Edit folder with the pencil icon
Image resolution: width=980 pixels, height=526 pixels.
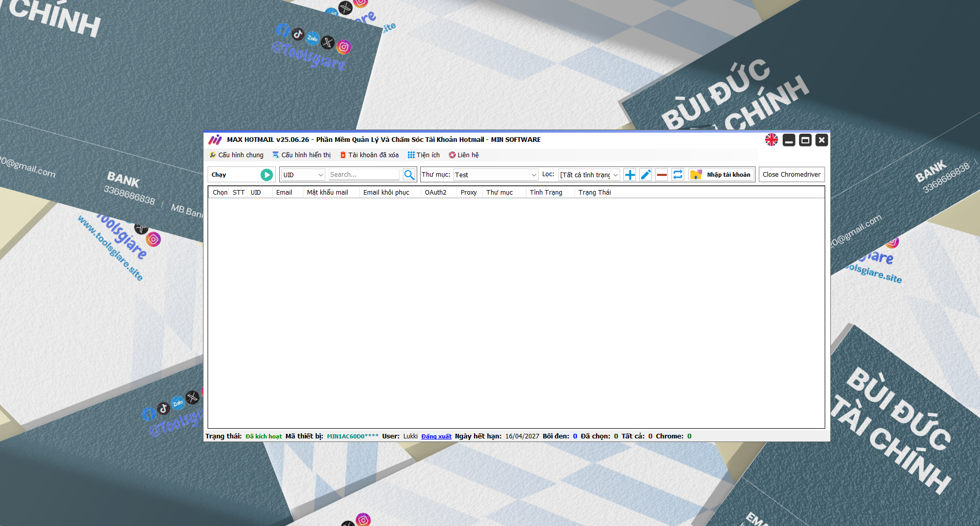pyautogui.click(x=646, y=175)
